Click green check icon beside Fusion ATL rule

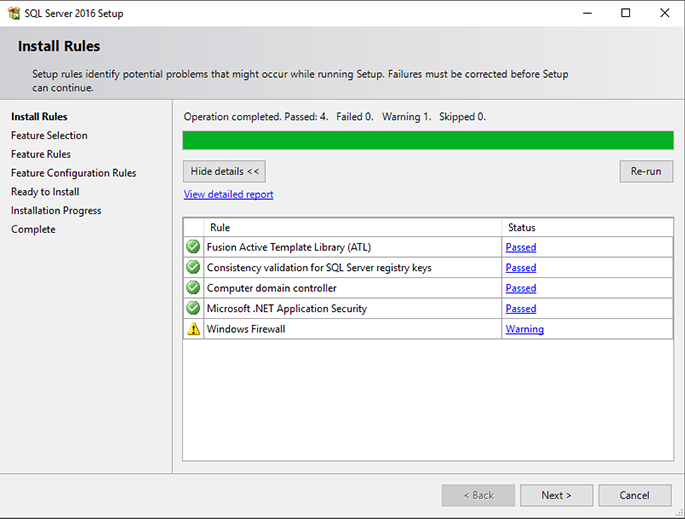click(193, 247)
